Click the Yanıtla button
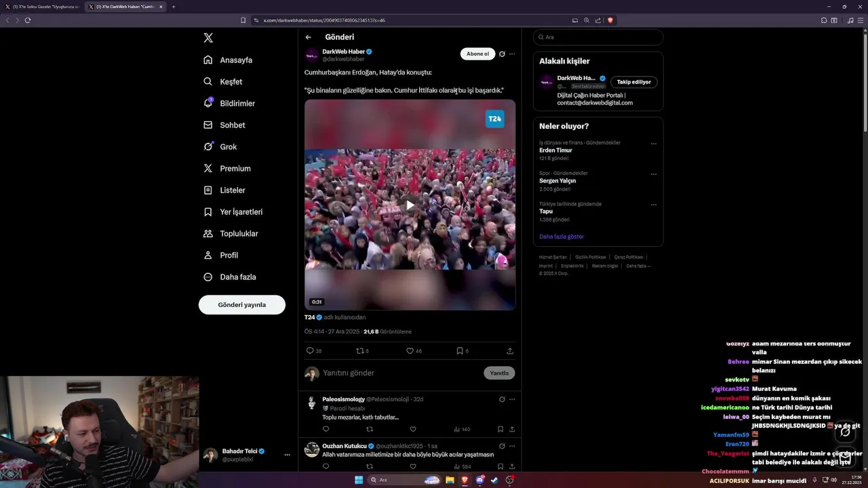The height and width of the screenshot is (488, 868). coord(499,373)
